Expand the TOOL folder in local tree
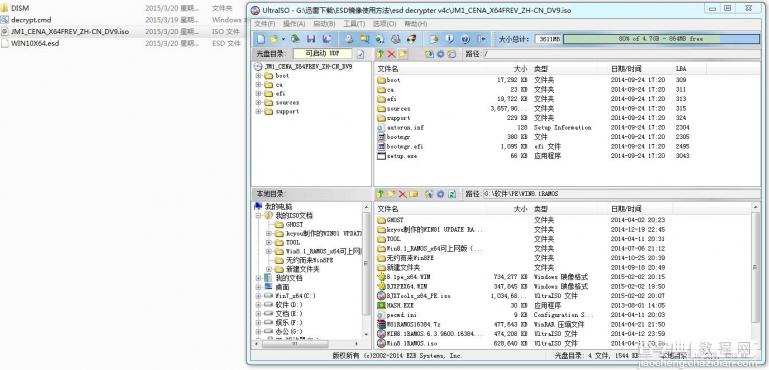Image resolution: width=769 pixels, height=370 pixels. tap(269, 242)
